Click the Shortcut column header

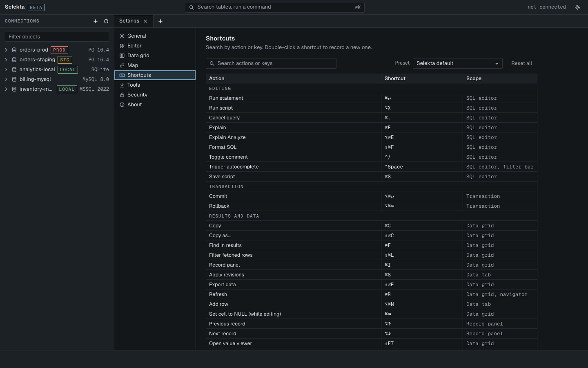(422, 79)
